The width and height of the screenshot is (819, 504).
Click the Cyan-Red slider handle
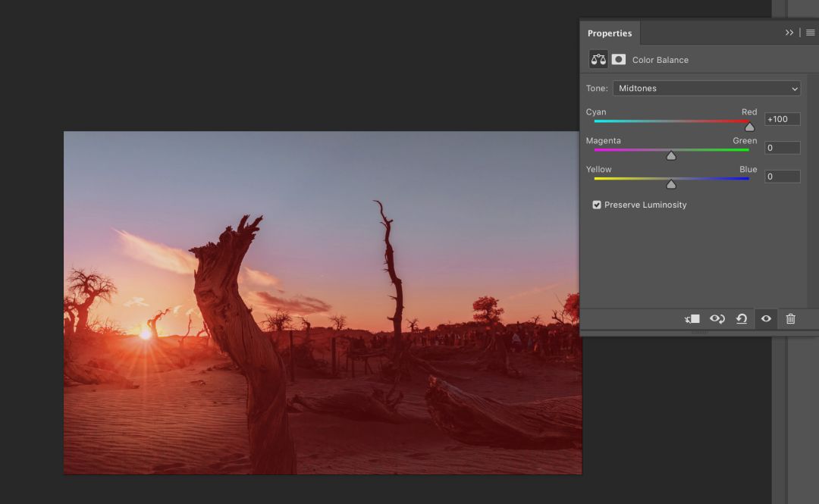click(749, 127)
